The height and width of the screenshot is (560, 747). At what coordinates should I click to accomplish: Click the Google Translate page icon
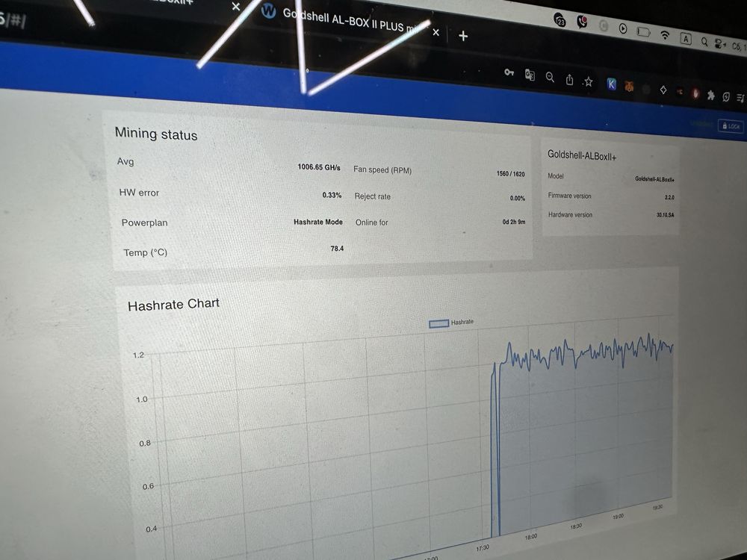pos(530,75)
